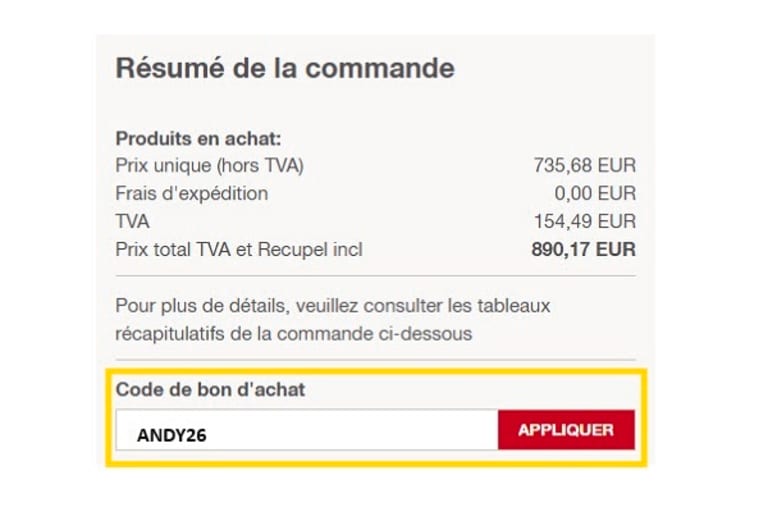
Task: Click the ANDY26 voucher code text
Action: [172, 434]
